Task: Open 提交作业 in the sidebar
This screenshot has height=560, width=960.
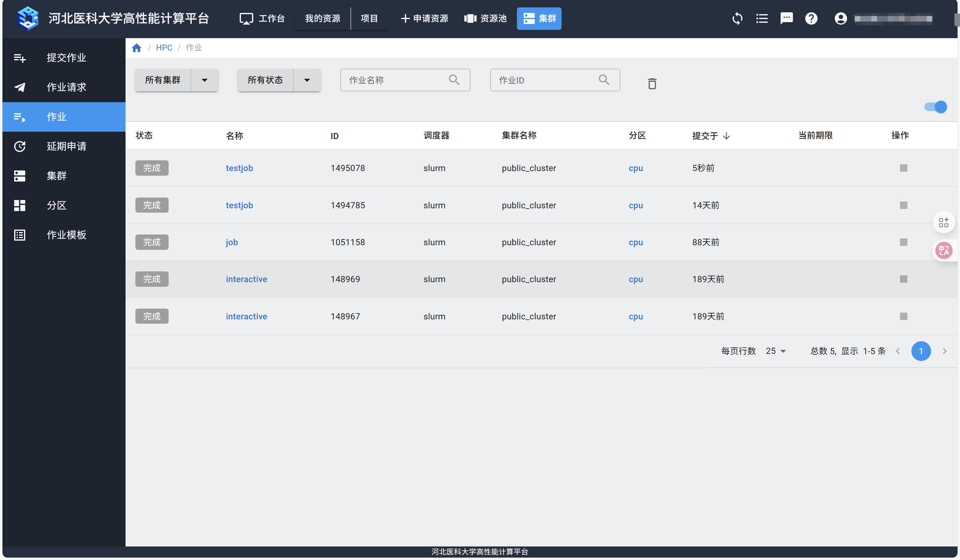Action: [x=66, y=58]
